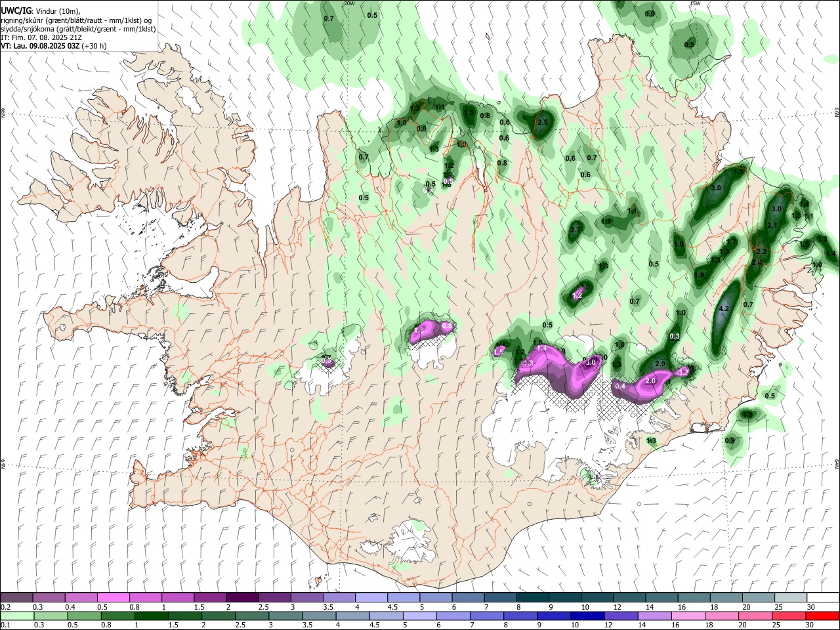Click the top legend swatch labeled 0.2

coord(16,597)
